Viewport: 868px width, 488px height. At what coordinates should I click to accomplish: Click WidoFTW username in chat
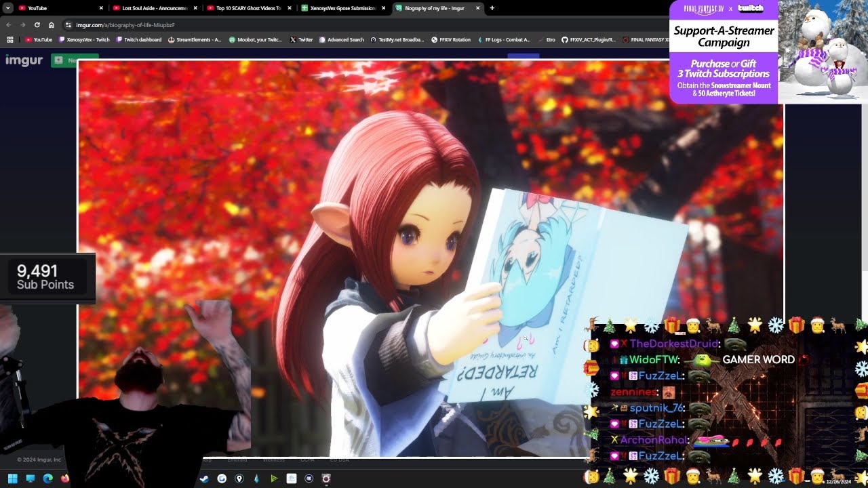pyautogui.click(x=654, y=360)
